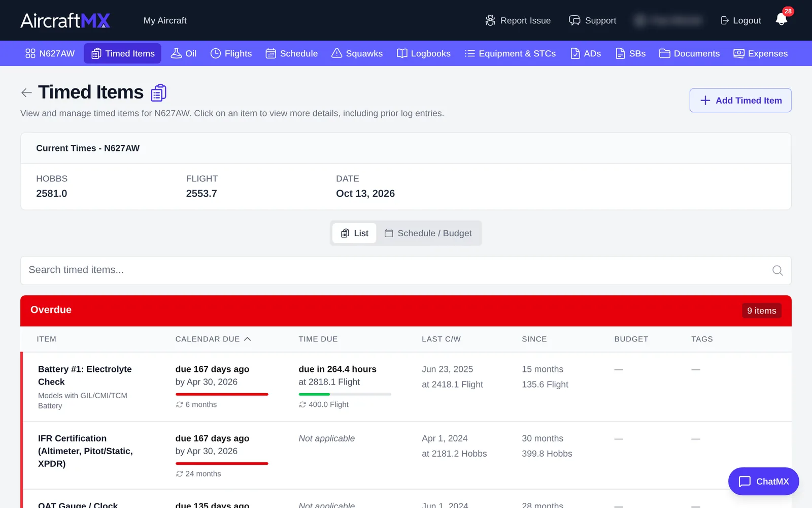812x508 pixels.
Task: Click the HOBBS value 2581.0
Action: coord(52,194)
